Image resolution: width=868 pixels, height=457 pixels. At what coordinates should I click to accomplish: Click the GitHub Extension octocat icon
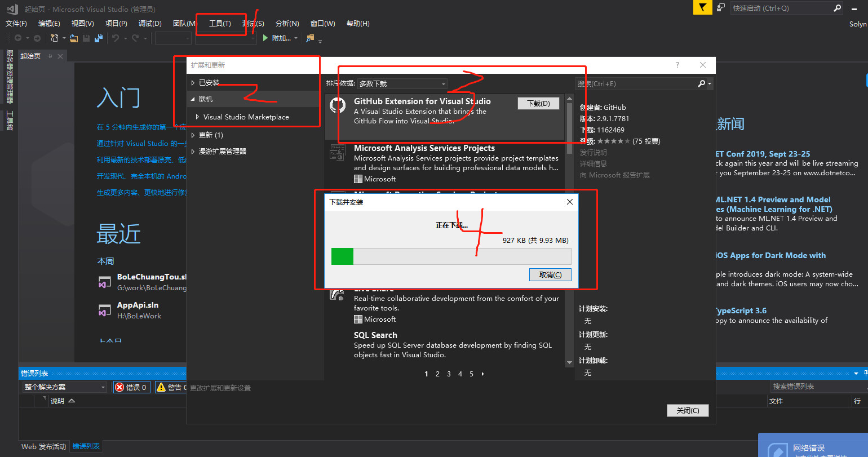click(338, 105)
